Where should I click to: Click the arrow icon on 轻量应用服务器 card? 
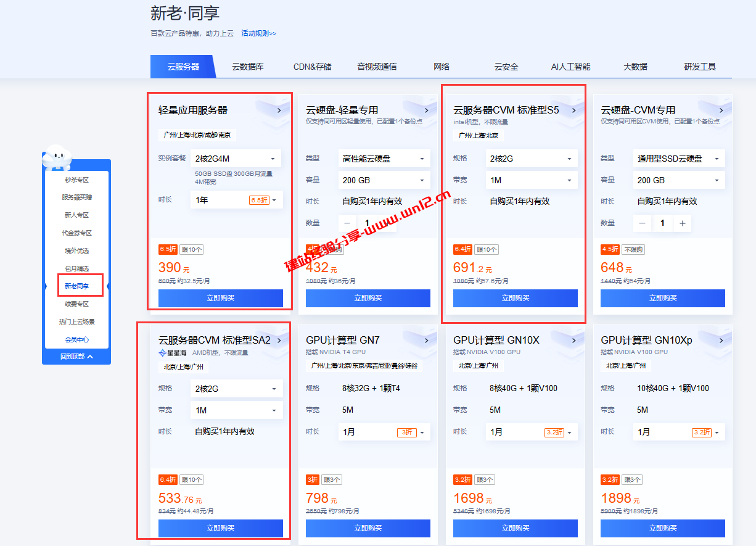279,110
